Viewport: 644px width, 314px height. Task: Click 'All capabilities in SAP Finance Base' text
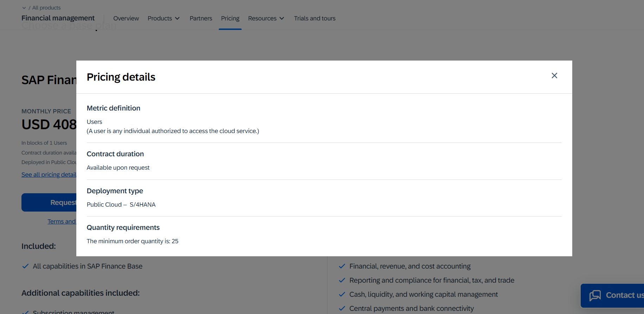click(x=88, y=266)
